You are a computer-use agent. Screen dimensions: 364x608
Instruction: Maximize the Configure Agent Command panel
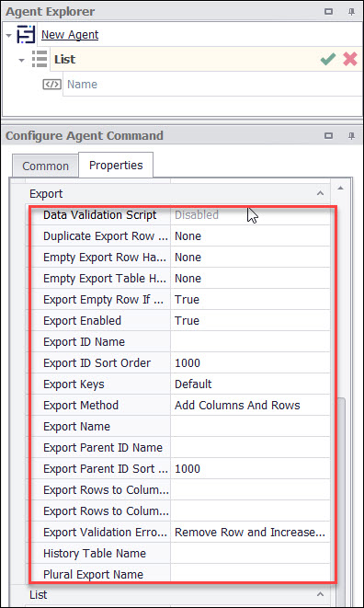point(329,136)
